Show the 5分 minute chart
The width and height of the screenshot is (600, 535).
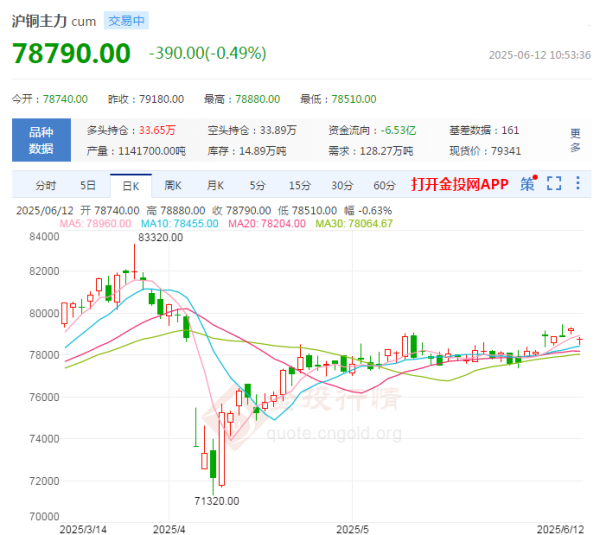coord(258,185)
